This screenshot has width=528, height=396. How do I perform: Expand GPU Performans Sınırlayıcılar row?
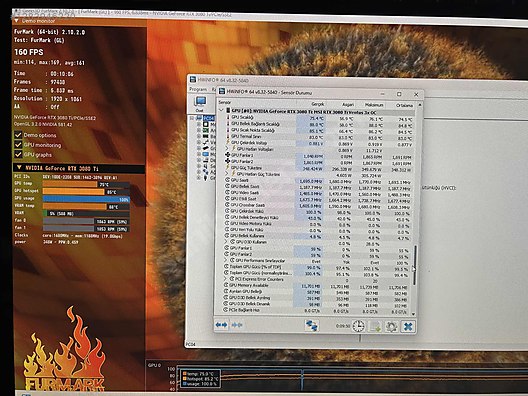pyautogui.click(x=226, y=260)
